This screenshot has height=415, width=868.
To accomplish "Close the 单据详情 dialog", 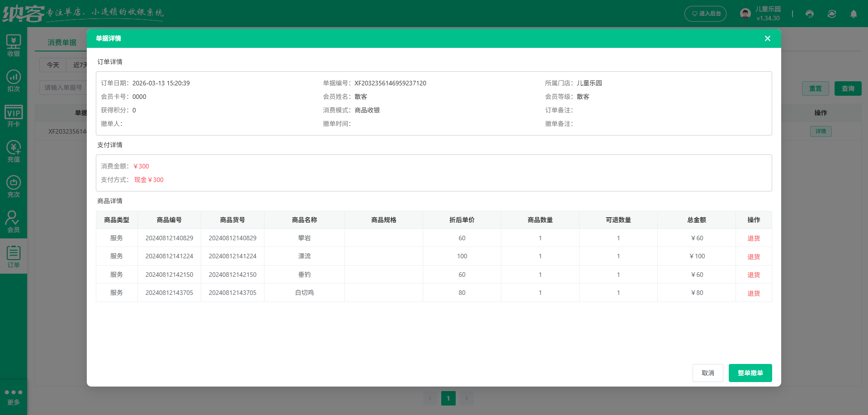I will (x=767, y=38).
